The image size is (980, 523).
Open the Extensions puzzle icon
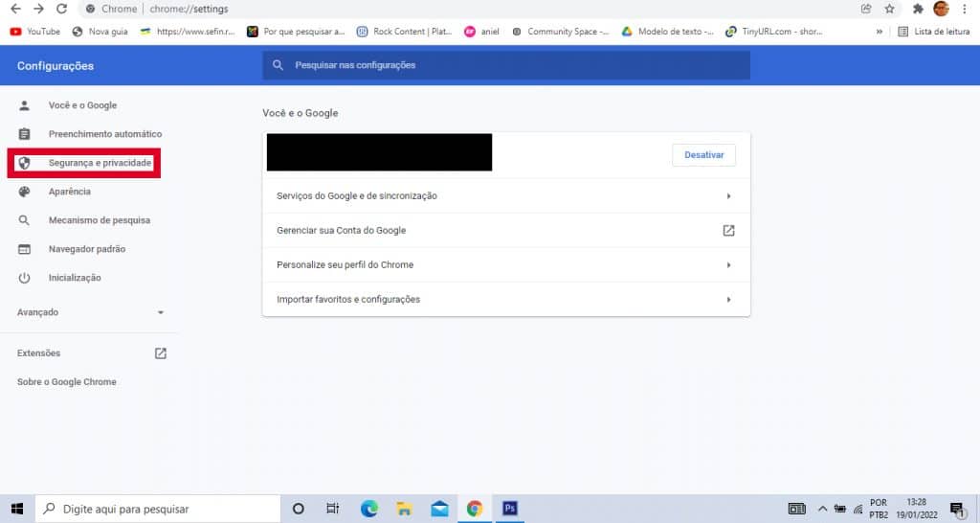tap(918, 9)
